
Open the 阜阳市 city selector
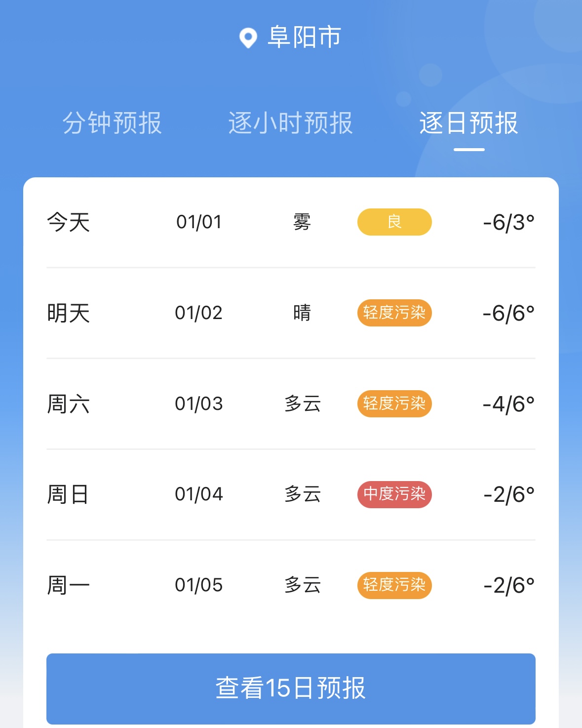click(304, 38)
